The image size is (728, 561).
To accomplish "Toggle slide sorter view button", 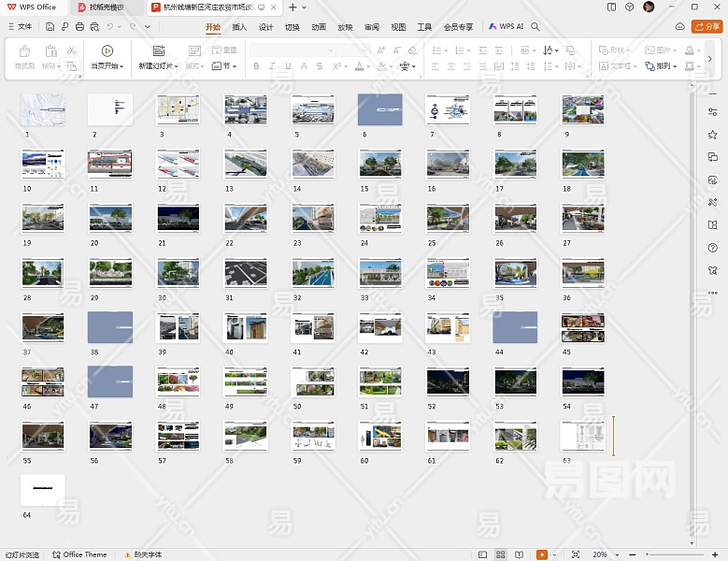I will click(x=500, y=554).
